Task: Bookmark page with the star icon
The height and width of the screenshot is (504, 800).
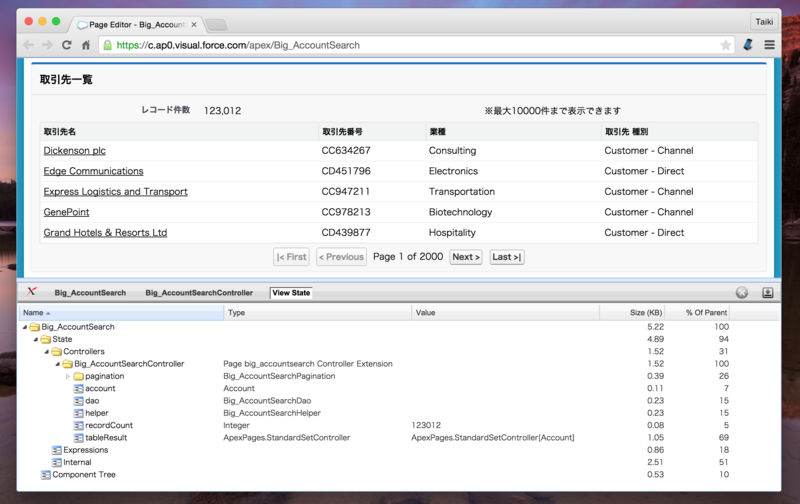Action: click(x=725, y=45)
